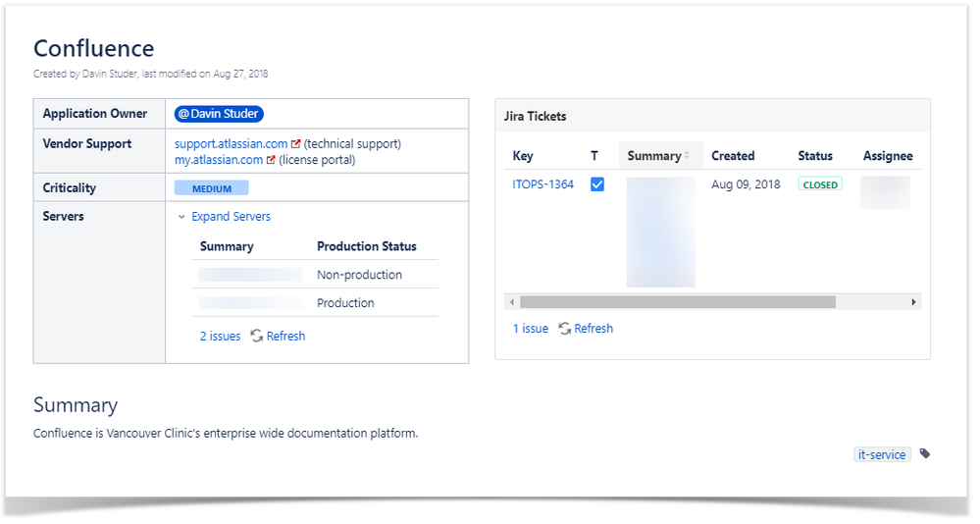Click the Summary column header in Servers table
Image resolution: width=980 pixels, height=524 pixels.
coord(227,246)
